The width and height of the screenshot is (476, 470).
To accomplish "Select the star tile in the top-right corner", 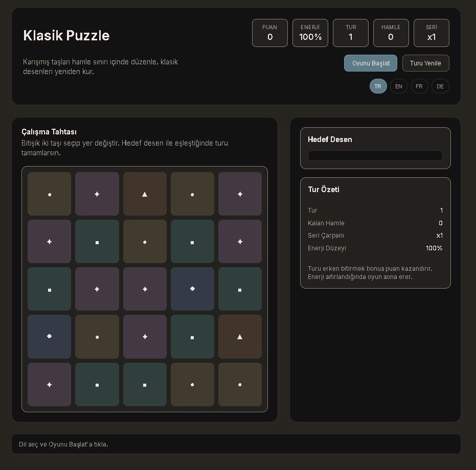I will point(240,194).
